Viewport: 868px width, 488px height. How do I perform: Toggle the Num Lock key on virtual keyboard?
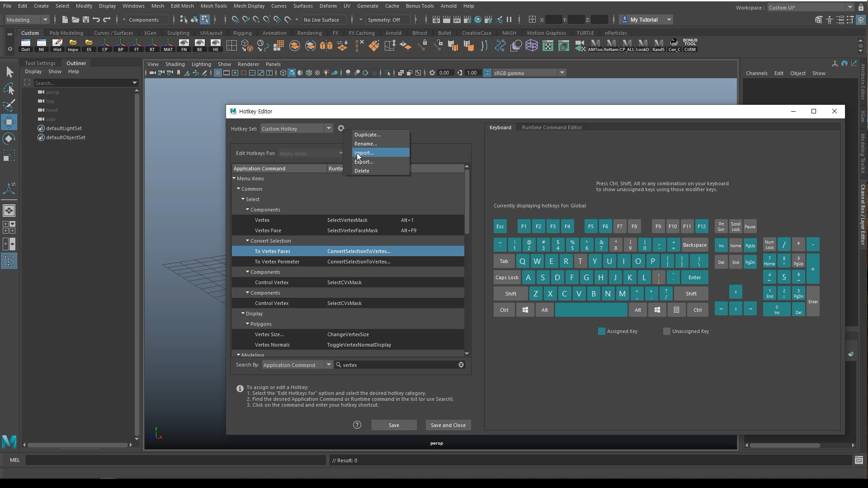769,244
